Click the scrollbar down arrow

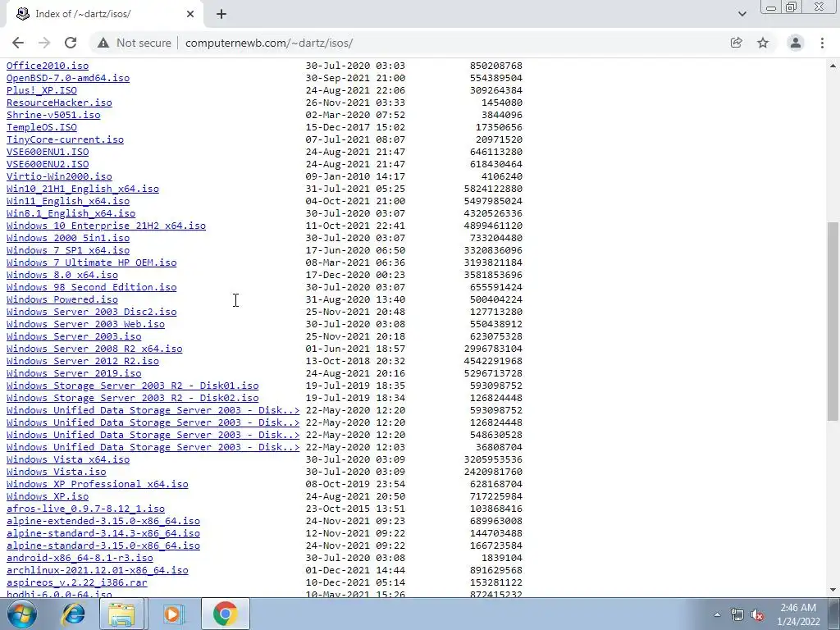(x=833, y=590)
